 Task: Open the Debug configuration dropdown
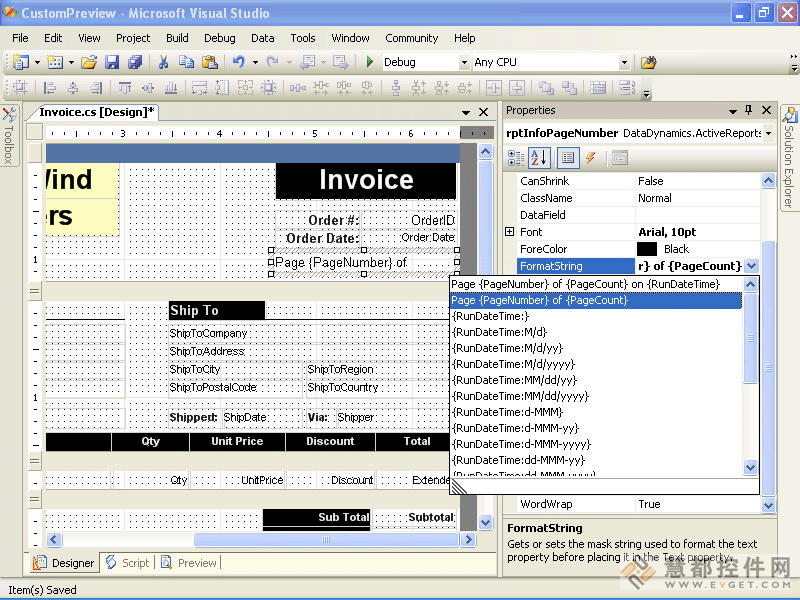pos(464,62)
